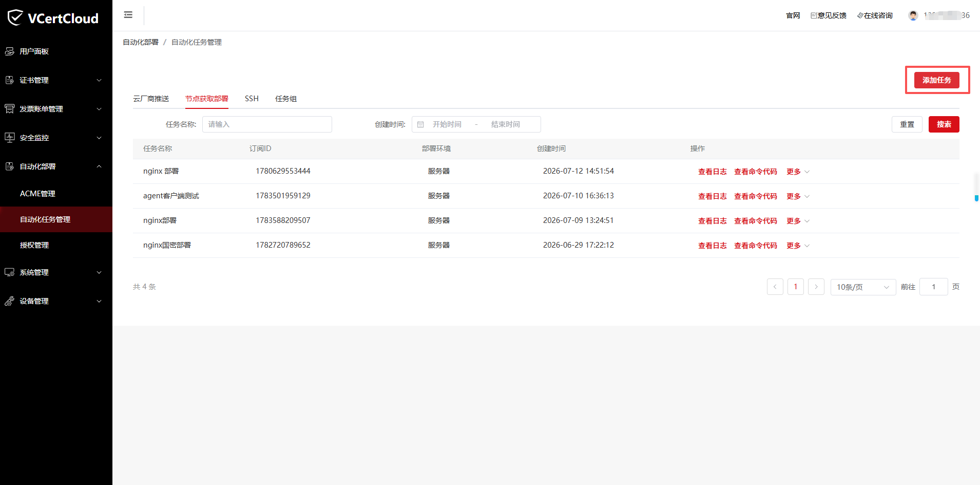Click the 结束时间 date field
This screenshot has width=980, height=485.
click(505, 124)
